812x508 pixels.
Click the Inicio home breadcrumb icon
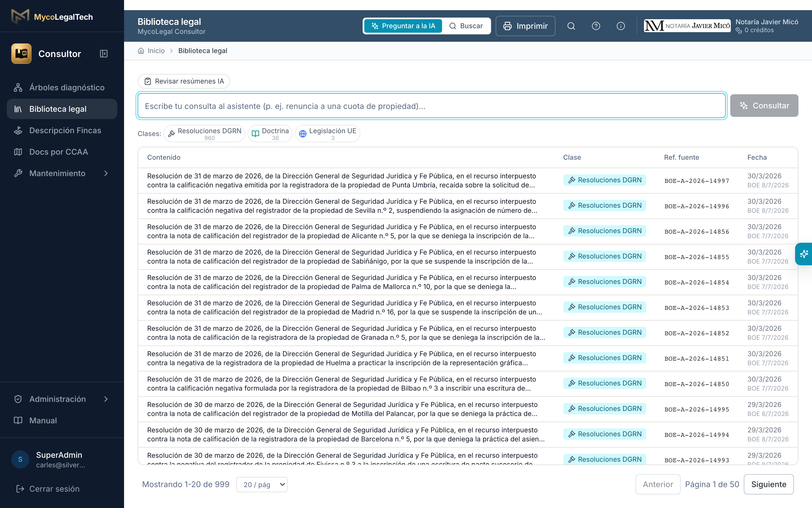click(141, 51)
